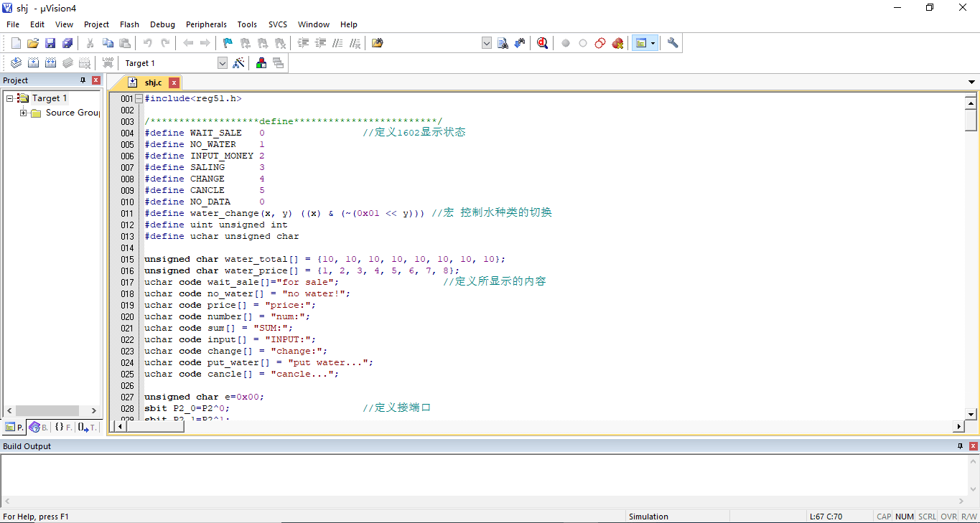Save the current file
The width and height of the screenshot is (980, 523).
click(50, 43)
